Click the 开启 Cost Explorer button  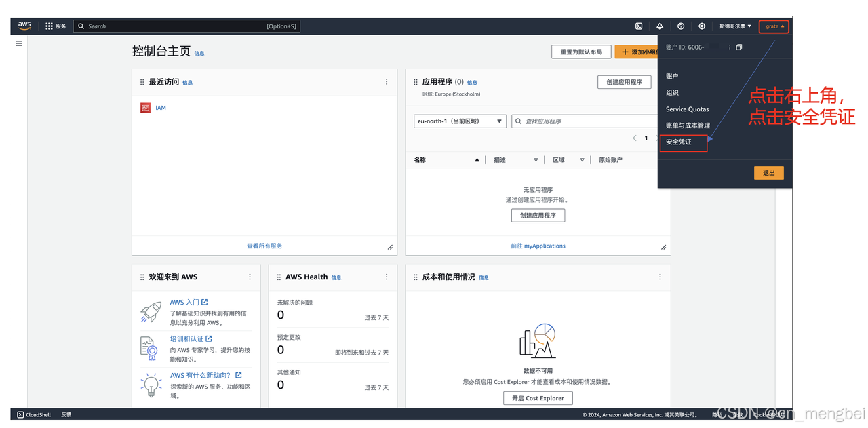point(538,398)
